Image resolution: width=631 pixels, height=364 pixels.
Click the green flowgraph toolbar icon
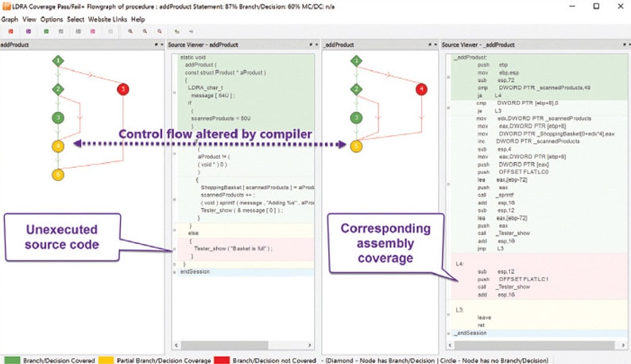tap(46, 32)
